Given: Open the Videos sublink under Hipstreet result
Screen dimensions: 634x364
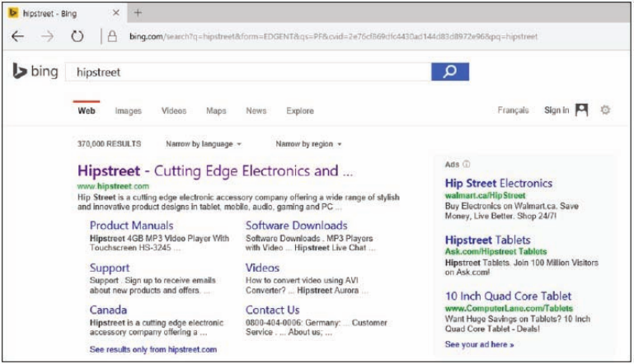Looking at the screenshot, I should point(262,268).
